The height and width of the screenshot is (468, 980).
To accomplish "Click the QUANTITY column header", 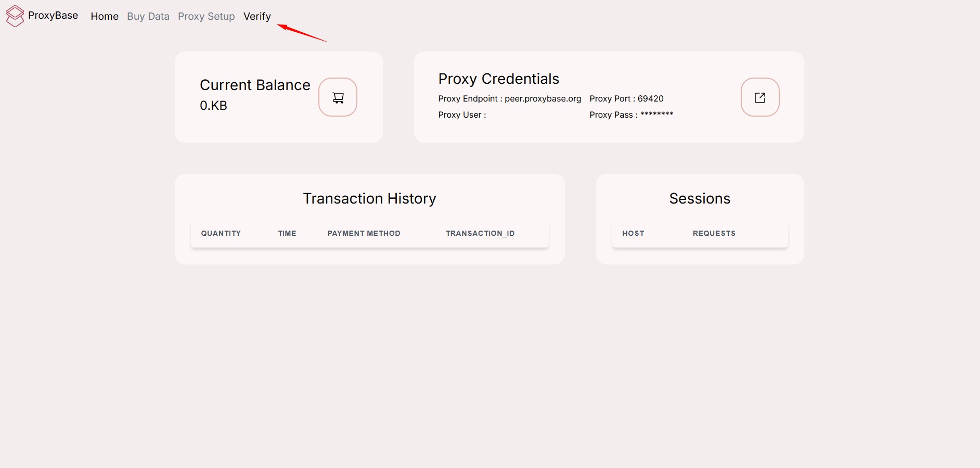I will tap(221, 233).
